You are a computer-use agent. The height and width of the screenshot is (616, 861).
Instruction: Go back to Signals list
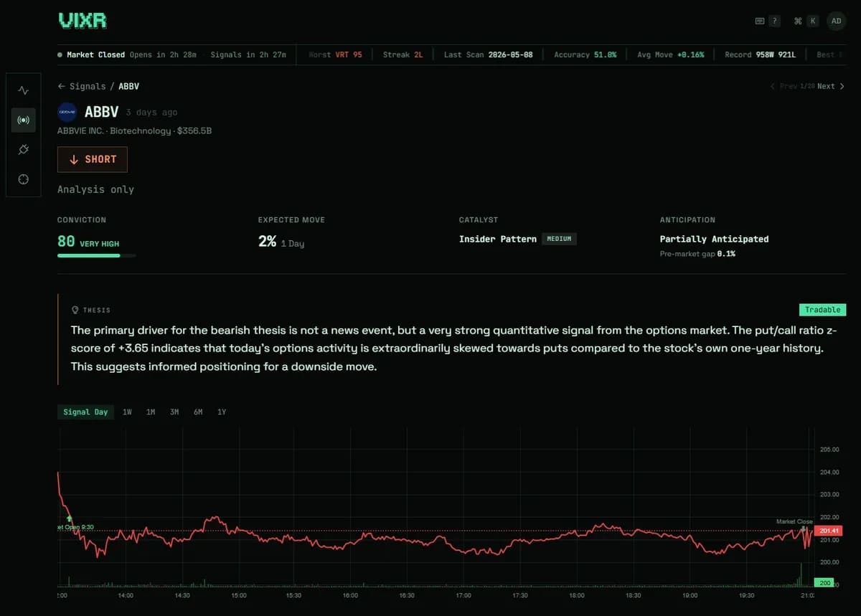coord(82,86)
